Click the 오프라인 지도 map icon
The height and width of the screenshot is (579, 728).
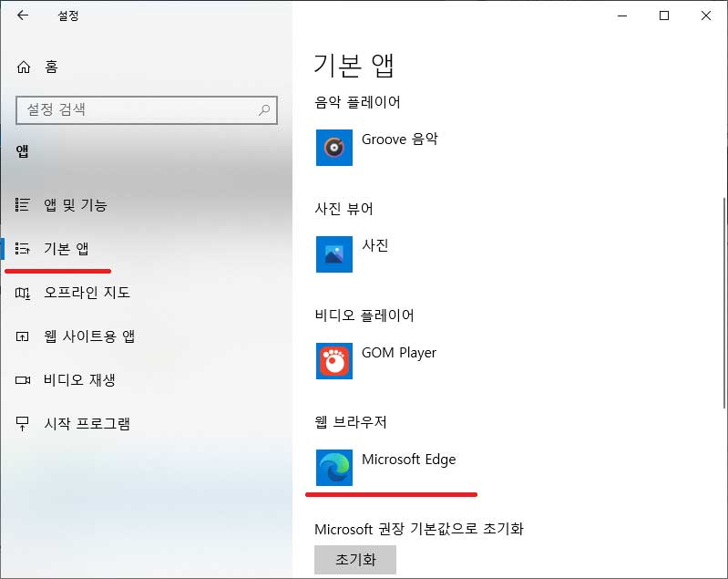pos(22,293)
